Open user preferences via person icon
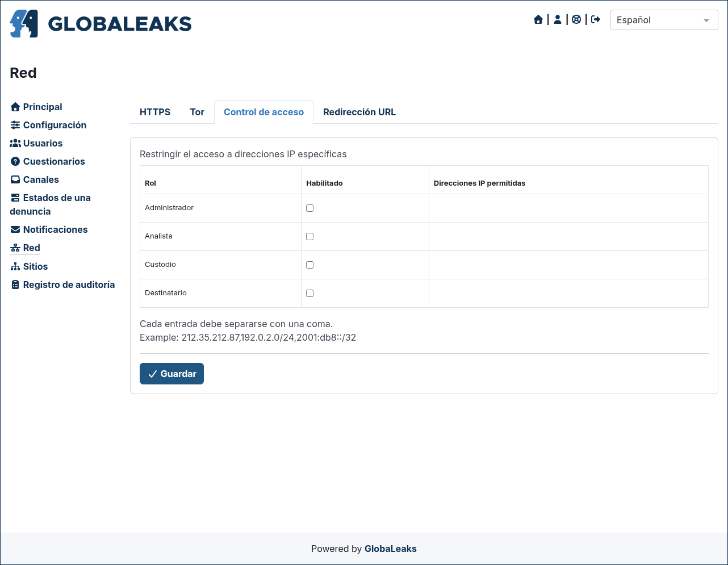Viewport: 728px width, 565px height. 558,20
